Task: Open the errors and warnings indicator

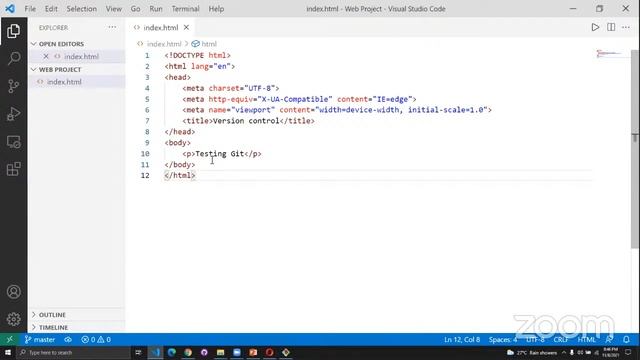Action: pos(96,340)
